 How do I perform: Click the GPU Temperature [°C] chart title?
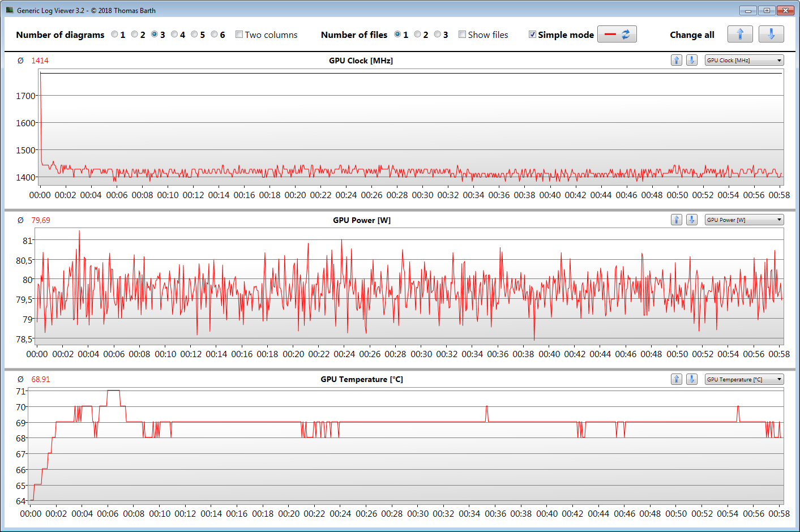coord(362,379)
